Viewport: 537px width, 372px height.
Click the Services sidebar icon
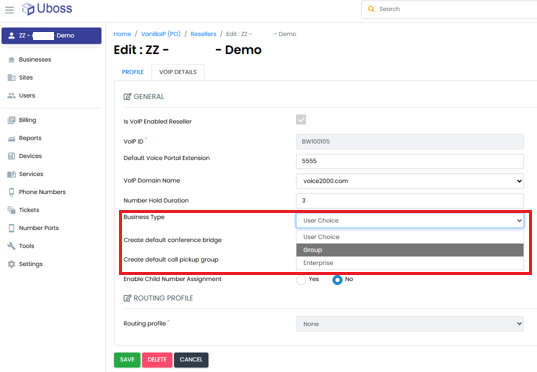tap(11, 174)
